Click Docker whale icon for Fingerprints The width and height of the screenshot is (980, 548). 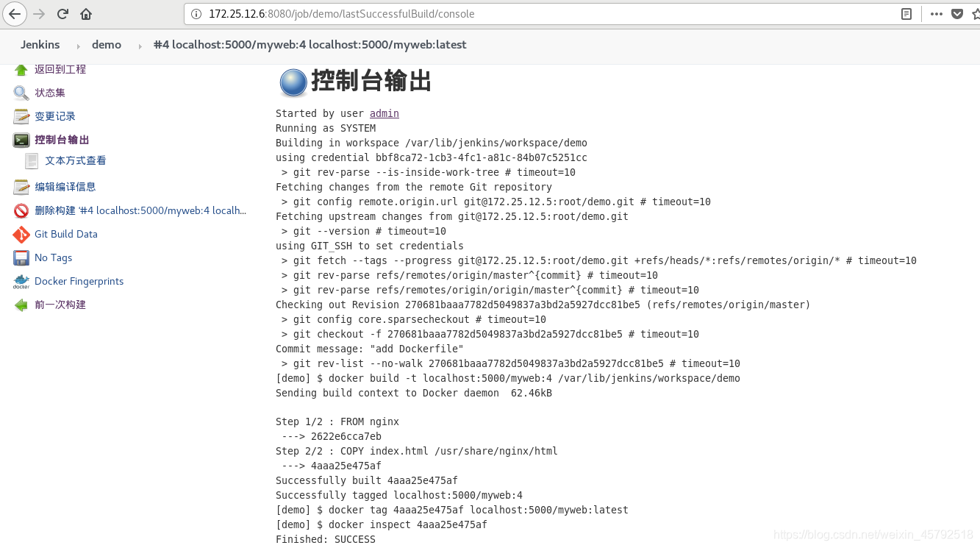point(21,281)
